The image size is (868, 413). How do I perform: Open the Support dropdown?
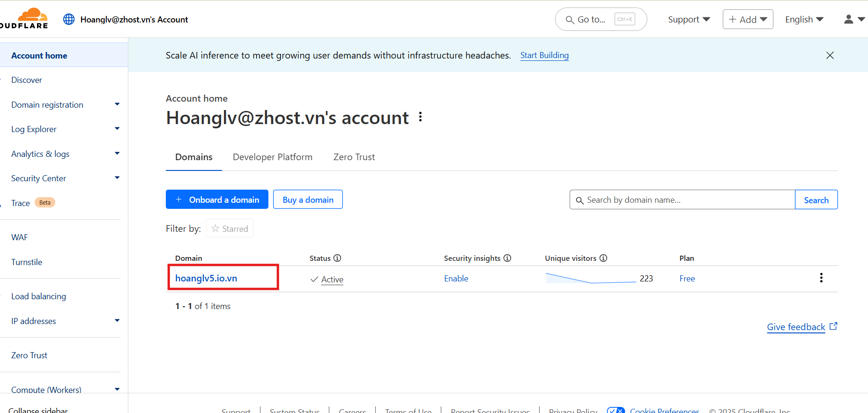tap(689, 19)
